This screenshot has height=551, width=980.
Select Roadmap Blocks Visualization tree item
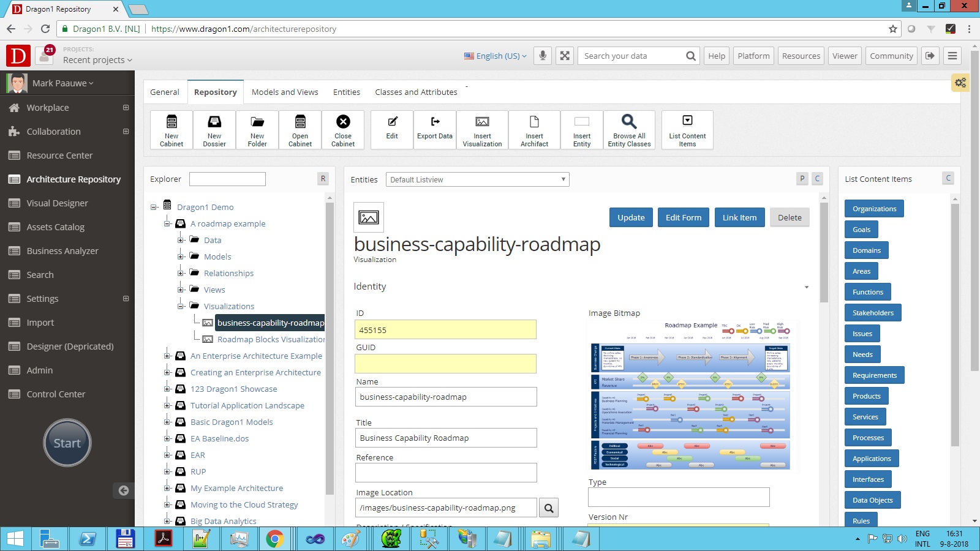click(271, 339)
